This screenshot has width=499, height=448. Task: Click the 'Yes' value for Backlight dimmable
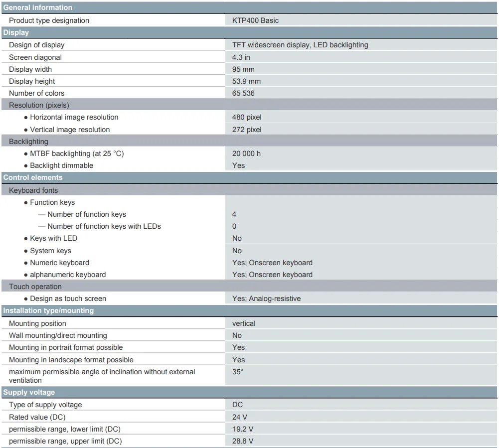pyautogui.click(x=238, y=165)
